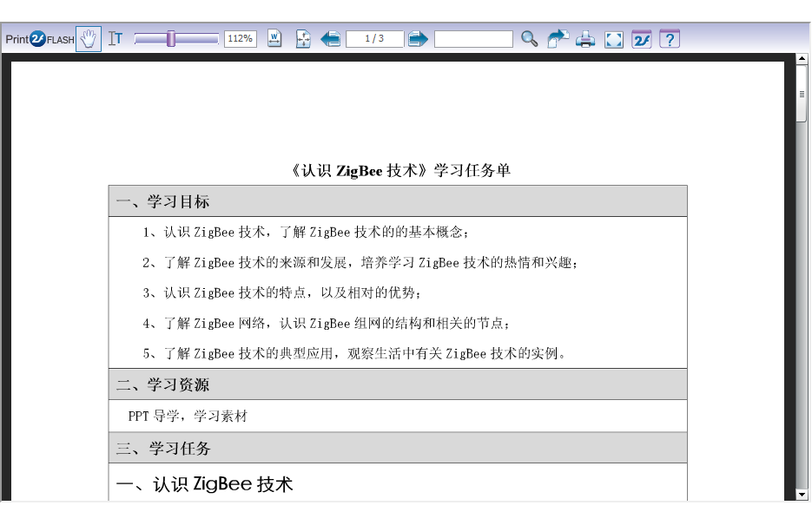Fit whole page in view
Image resolution: width=812 pixels, height=512 pixels.
tap(303, 39)
